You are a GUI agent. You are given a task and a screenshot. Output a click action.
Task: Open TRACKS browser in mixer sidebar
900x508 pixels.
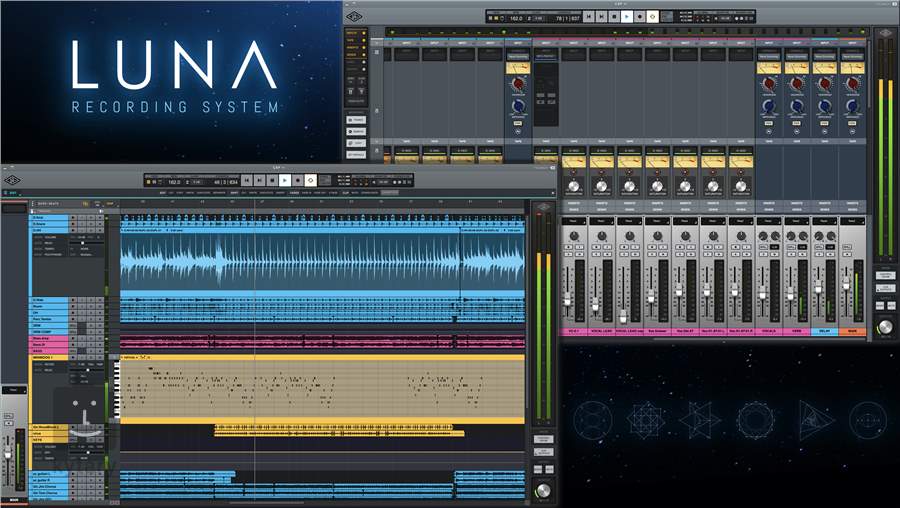click(x=356, y=119)
